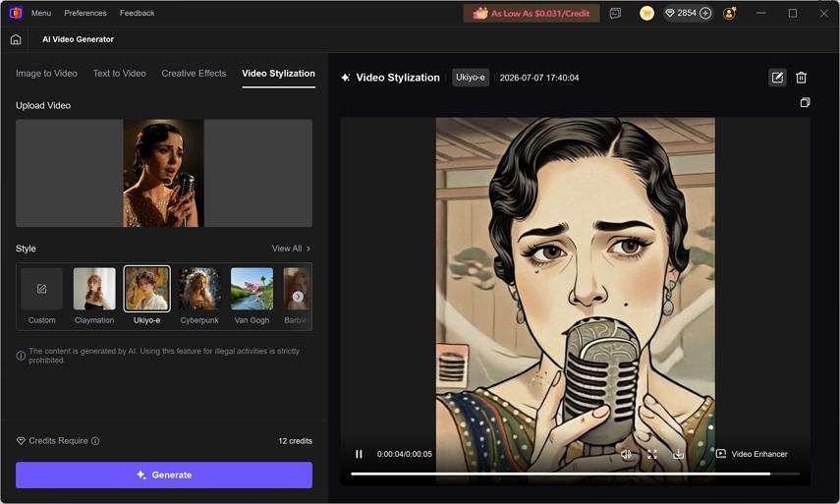The height and width of the screenshot is (504, 840).
Task: Click the app logo icon
Action: tap(16, 13)
